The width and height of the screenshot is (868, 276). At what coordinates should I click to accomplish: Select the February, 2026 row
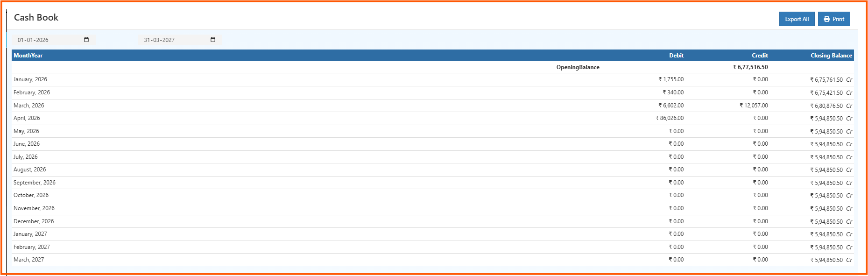pyautogui.click(x=32, y=92)
